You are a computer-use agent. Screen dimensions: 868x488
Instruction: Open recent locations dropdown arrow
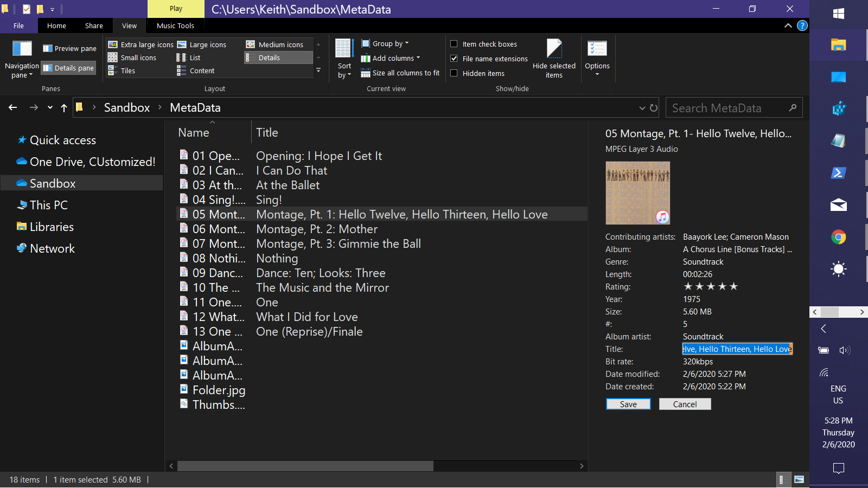tap(50, 107)
